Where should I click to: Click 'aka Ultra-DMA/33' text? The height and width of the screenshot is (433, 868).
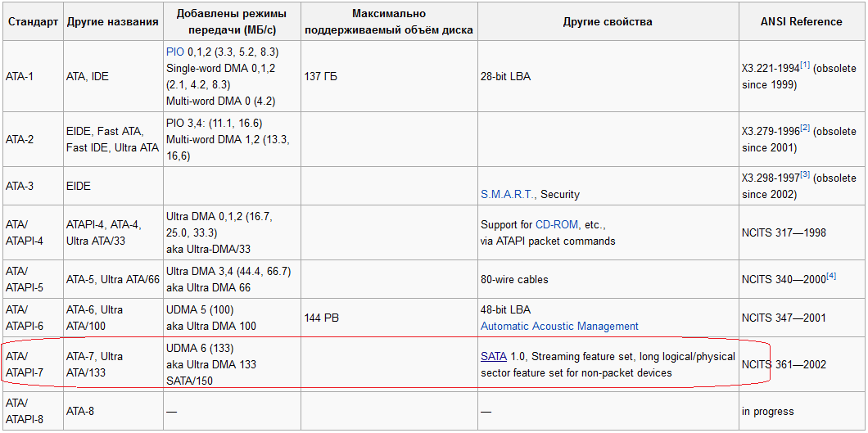[208, 249]
